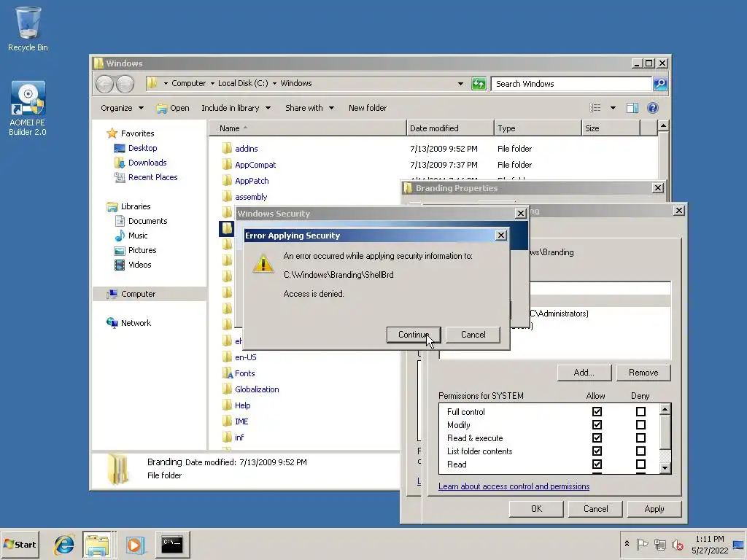Sort by Date modified column header
Image resolution: width=747 pixels, height=560 pixels.
click(450, 128)
